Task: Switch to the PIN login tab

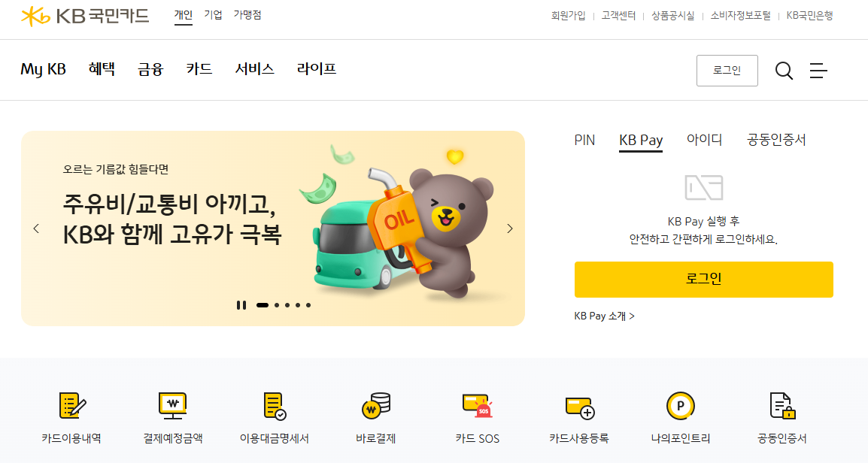Action: click(x=584, y=140)
